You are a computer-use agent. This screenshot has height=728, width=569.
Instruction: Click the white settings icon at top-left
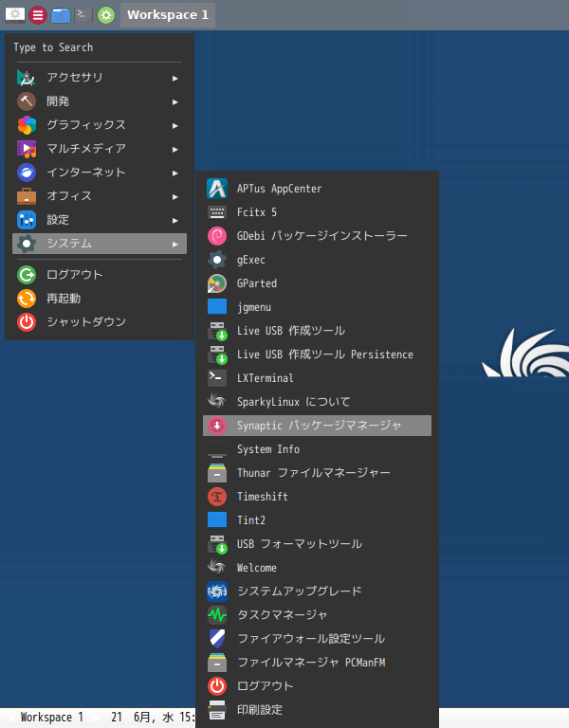(15, 14)
